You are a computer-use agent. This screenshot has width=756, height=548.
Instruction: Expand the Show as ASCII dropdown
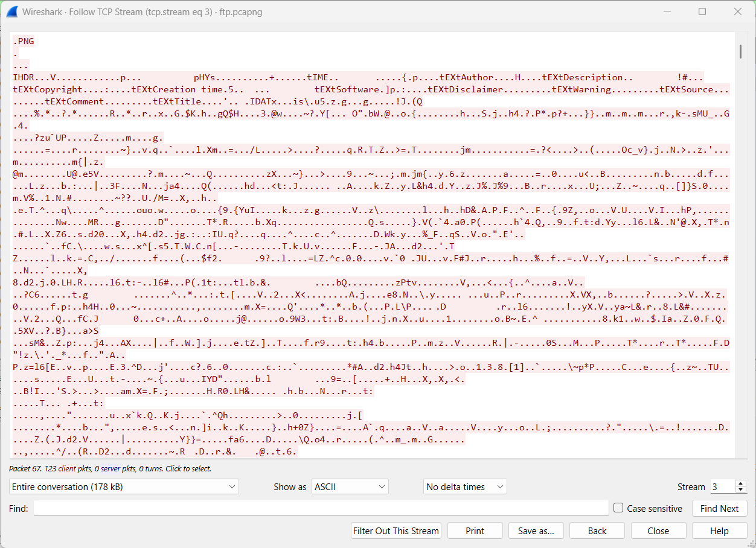[350, 486]
